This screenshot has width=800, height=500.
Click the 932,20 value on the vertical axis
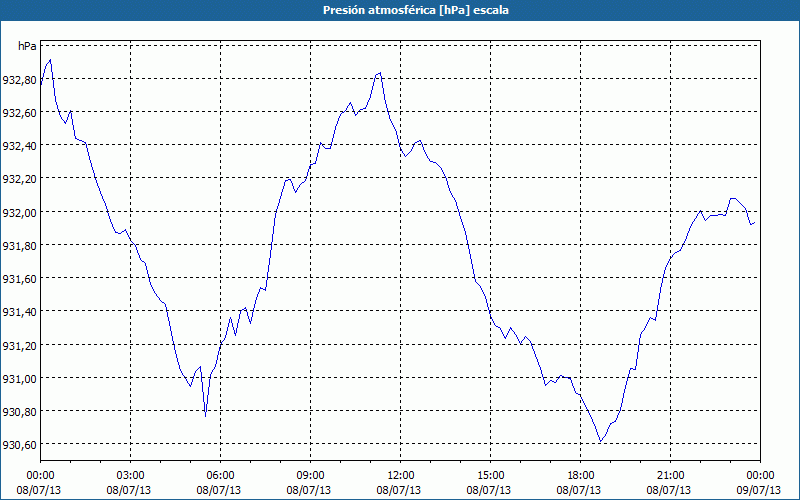click(19, 179)
